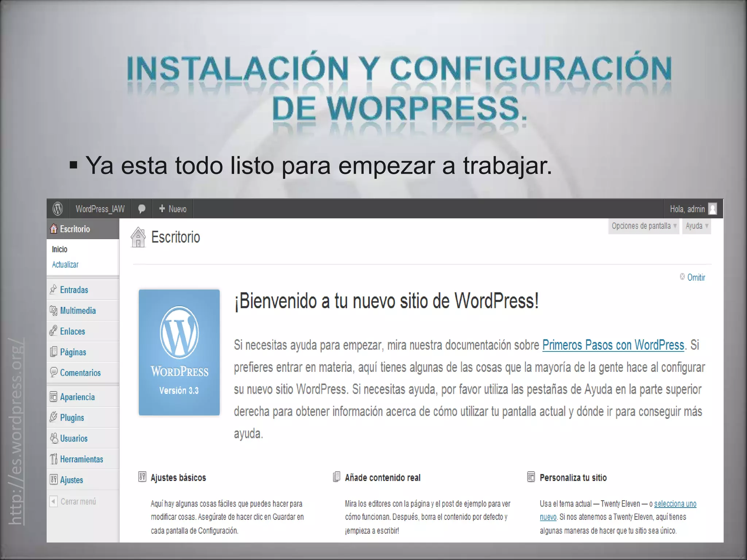The image size is (747, 560).
Task: Click the users icon beside Usuarios
Action: [x=54, y=438]
